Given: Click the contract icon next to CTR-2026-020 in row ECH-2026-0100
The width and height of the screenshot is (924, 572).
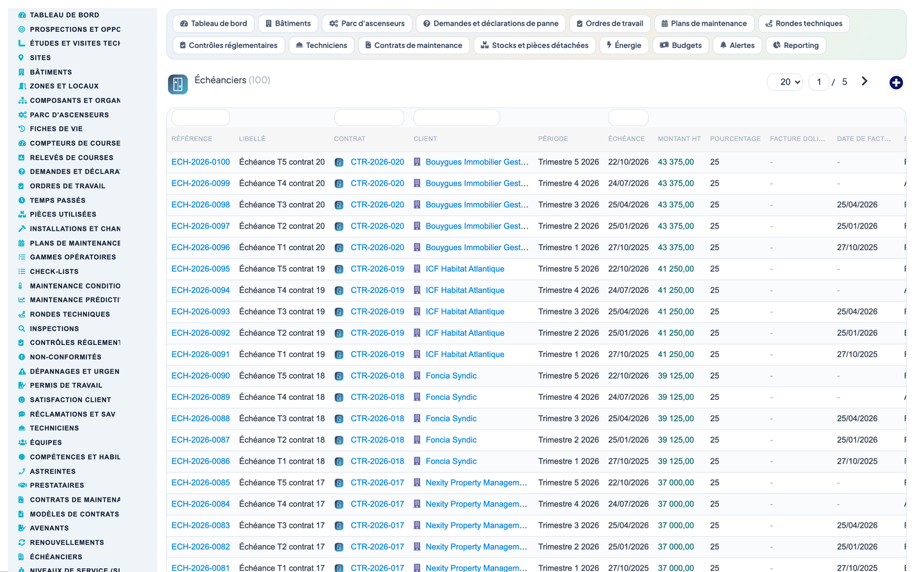Looking at the screenshot, I should (x=339, y=163).
